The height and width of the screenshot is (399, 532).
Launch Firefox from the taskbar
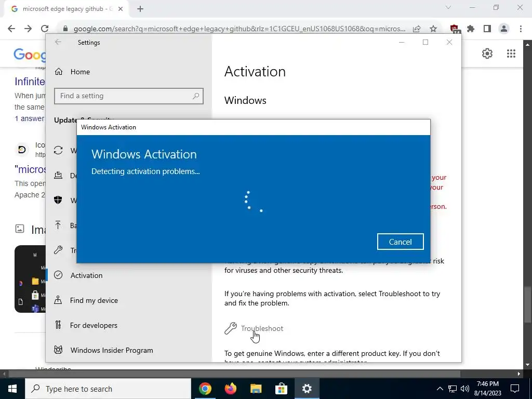click(230, 389)
